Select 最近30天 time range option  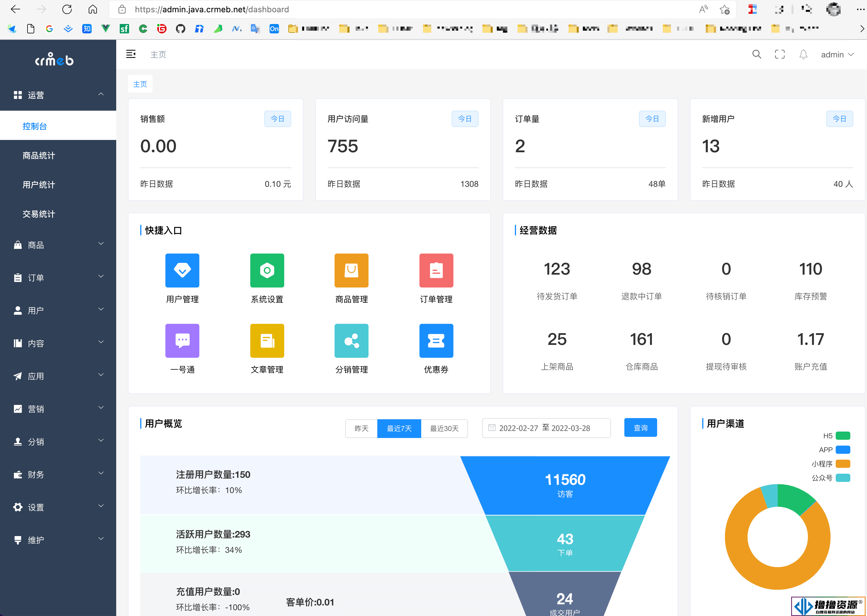(444, 428)
